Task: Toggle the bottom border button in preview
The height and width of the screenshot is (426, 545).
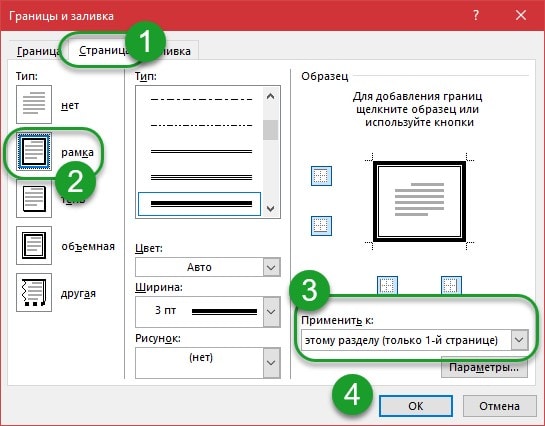Action: coord(321,226)
